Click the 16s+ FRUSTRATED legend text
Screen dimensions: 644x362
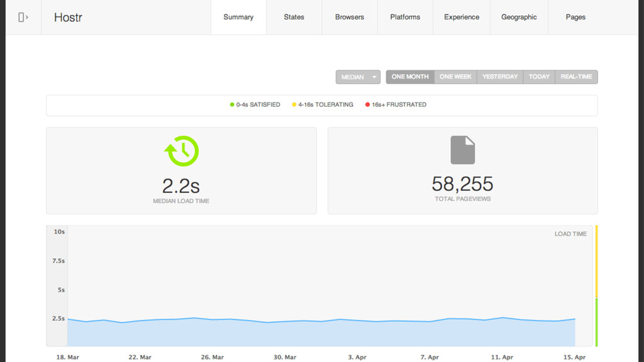coord(399,105)
